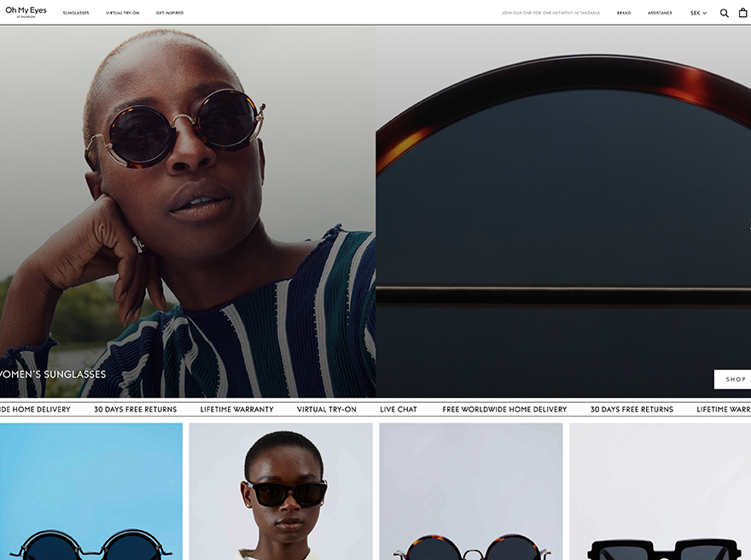Select Get Inspired in navigation

tap(170, 13)
